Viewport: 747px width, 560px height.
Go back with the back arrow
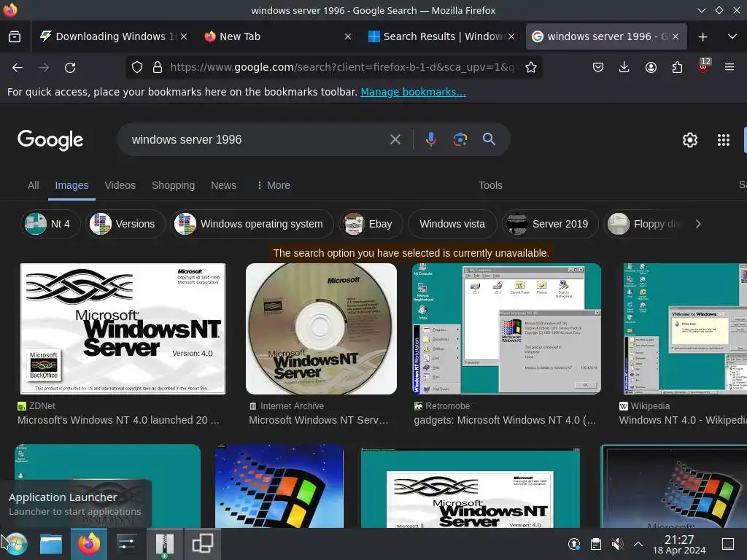[x=18, y=68]
